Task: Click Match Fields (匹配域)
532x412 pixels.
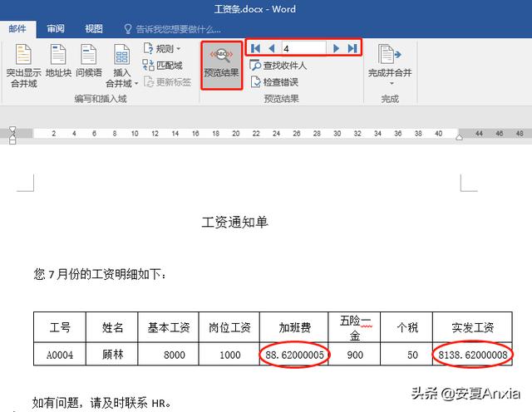Action: click(x=162, y=65)
